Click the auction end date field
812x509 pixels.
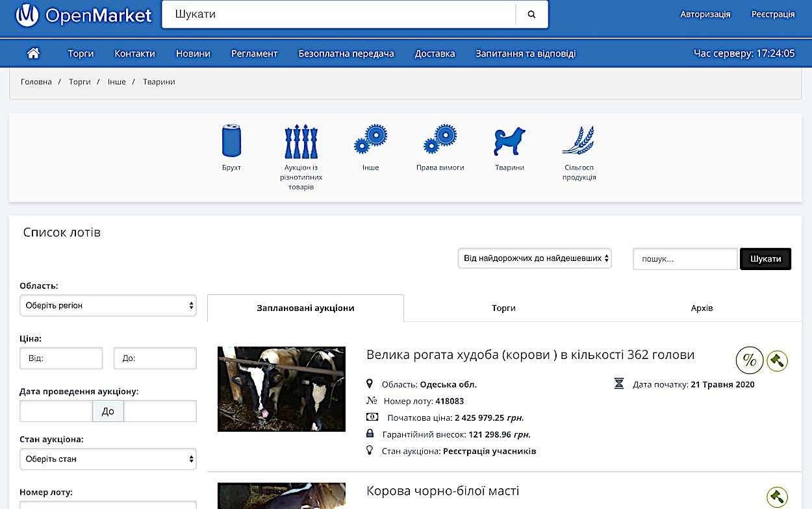[x=160, y=411]
